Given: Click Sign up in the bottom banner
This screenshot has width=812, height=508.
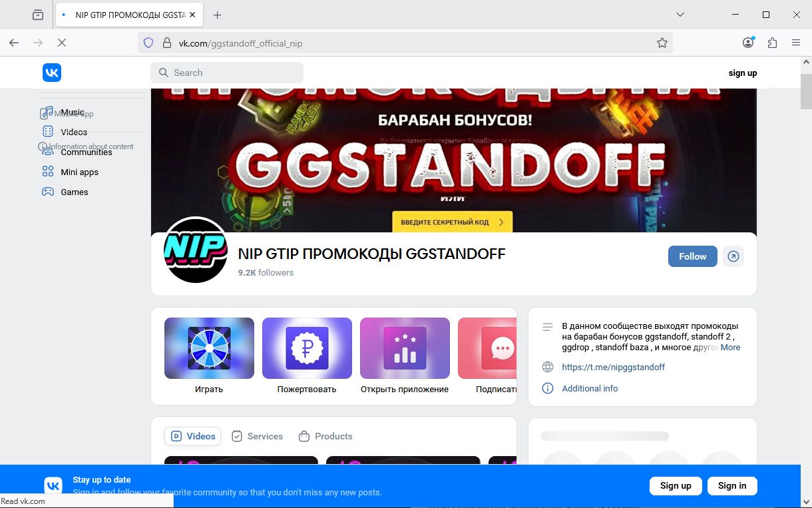Looking at the screenshot, I should point(676,485).
